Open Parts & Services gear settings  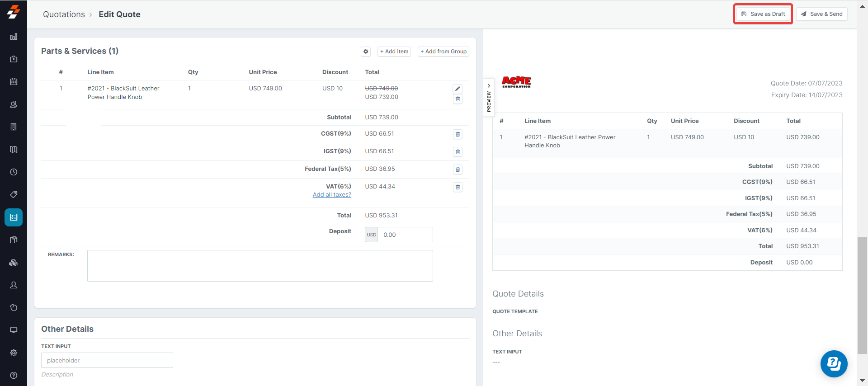coord(366,52)
